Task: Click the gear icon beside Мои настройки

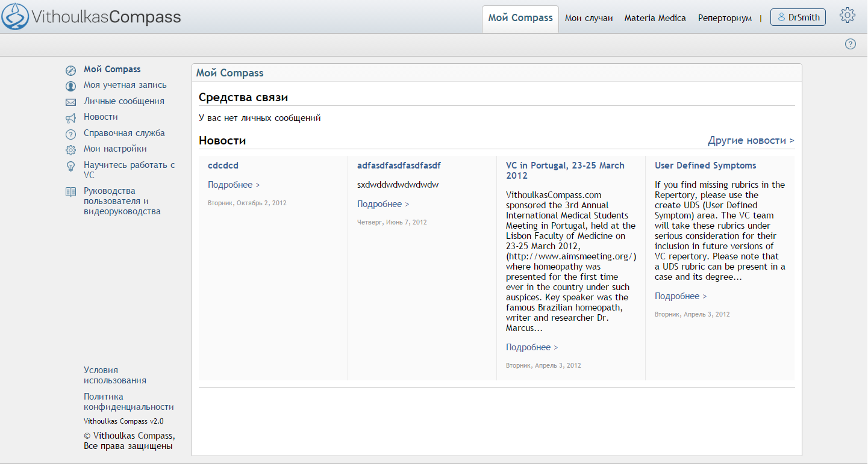Action: click(x=70, y=150)
